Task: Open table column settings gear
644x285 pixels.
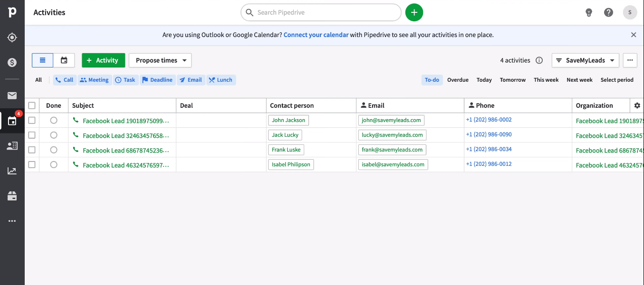Action: click(637, 105)
